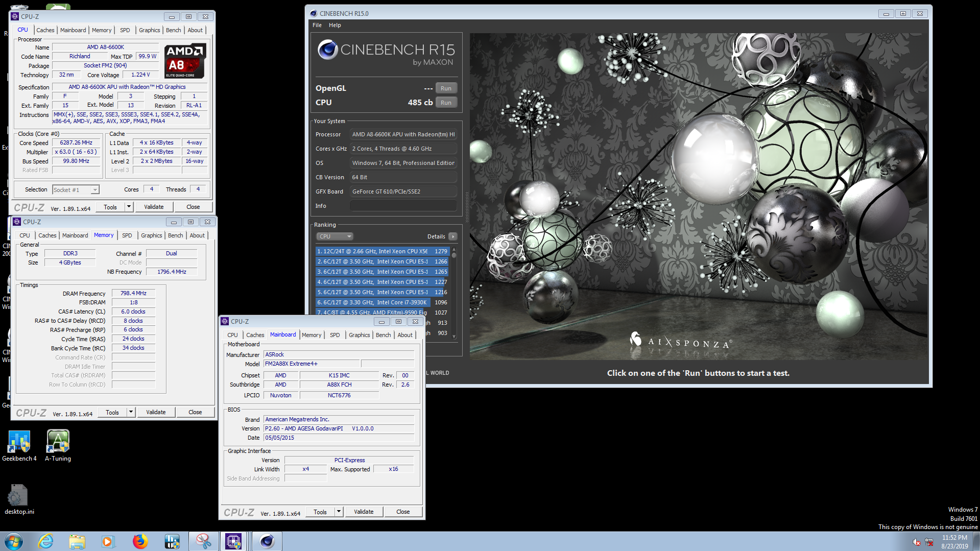Click Details arrow in Ranking panel
The width and height of the screenshot is (980, 551).
(452, 236)
